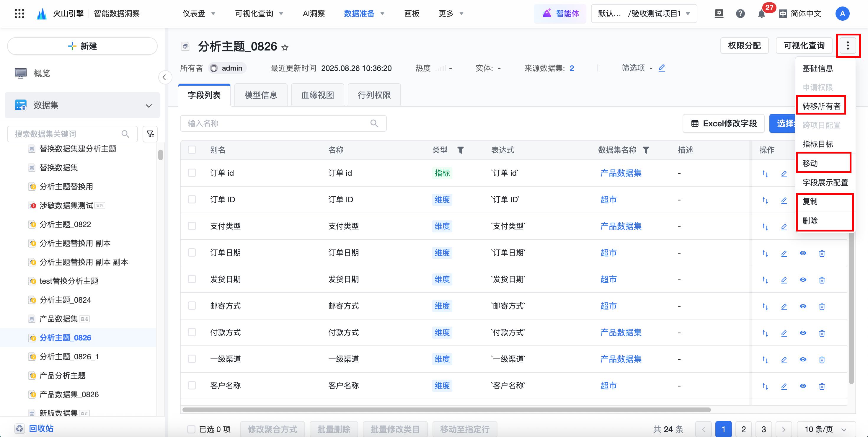
Task: Toggle the select-all checkbox in table header
Action: coord(192,150)
